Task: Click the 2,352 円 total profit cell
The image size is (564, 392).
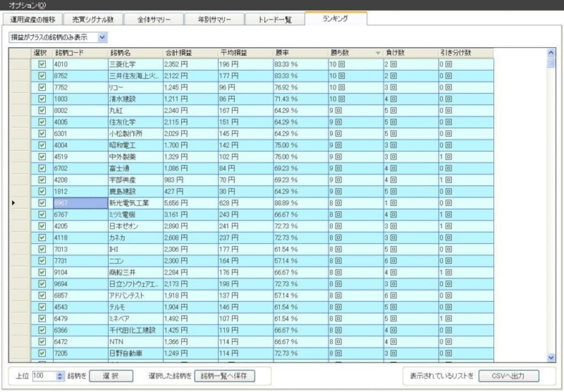Action: tap(190, 64)
